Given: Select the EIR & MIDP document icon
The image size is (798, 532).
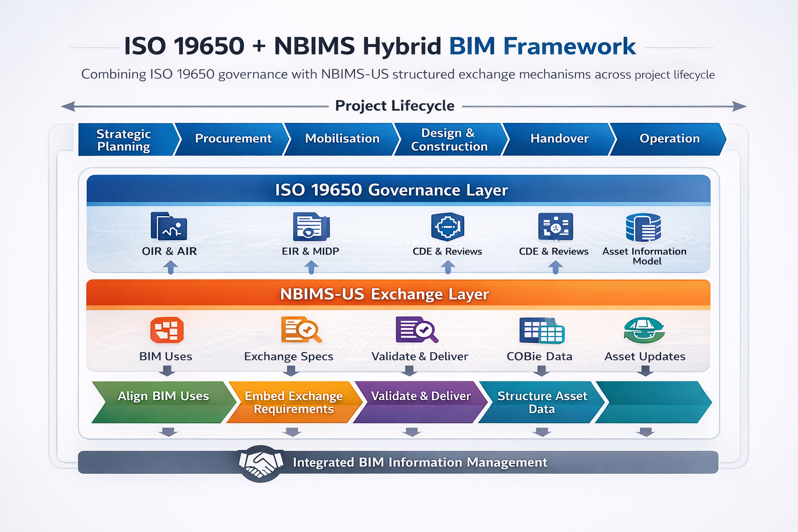Looking at the screenshot, I should [311, 227].
